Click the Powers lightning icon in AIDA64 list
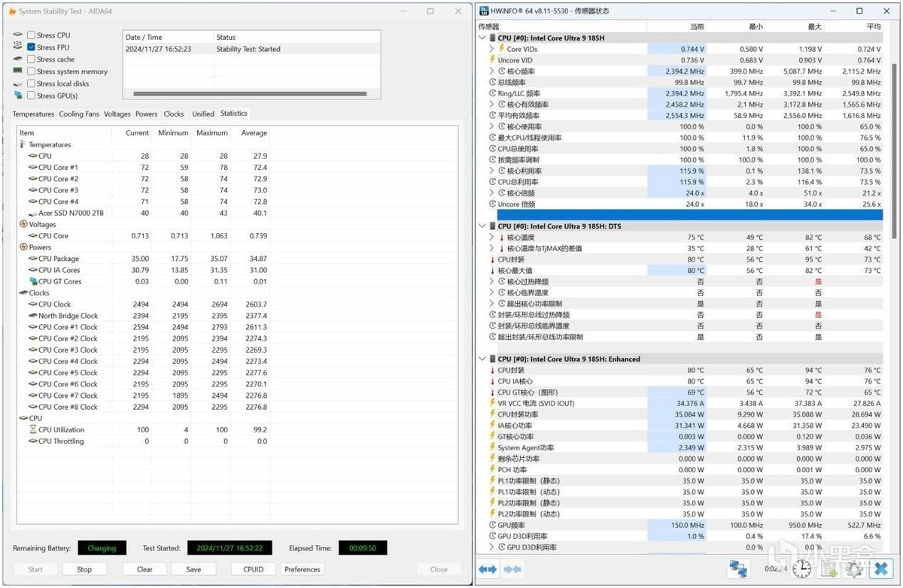 point(23,247)
